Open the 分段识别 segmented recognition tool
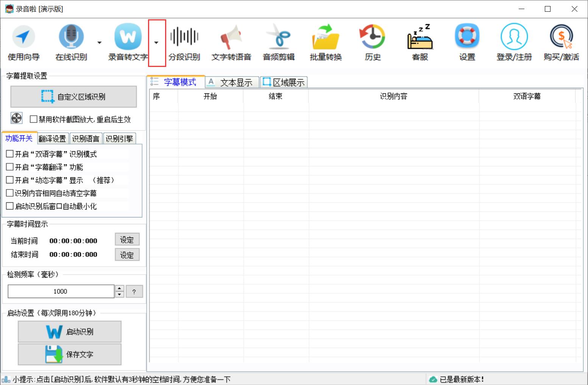Viewport: 588px width, 385px height. (x=184, y=42)
